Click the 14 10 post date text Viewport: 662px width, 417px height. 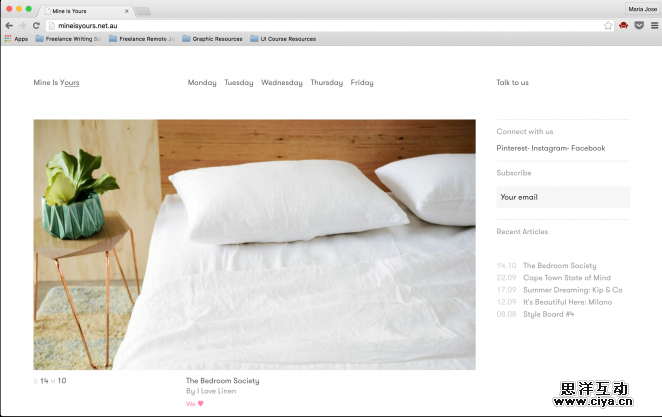pos(50,381)
